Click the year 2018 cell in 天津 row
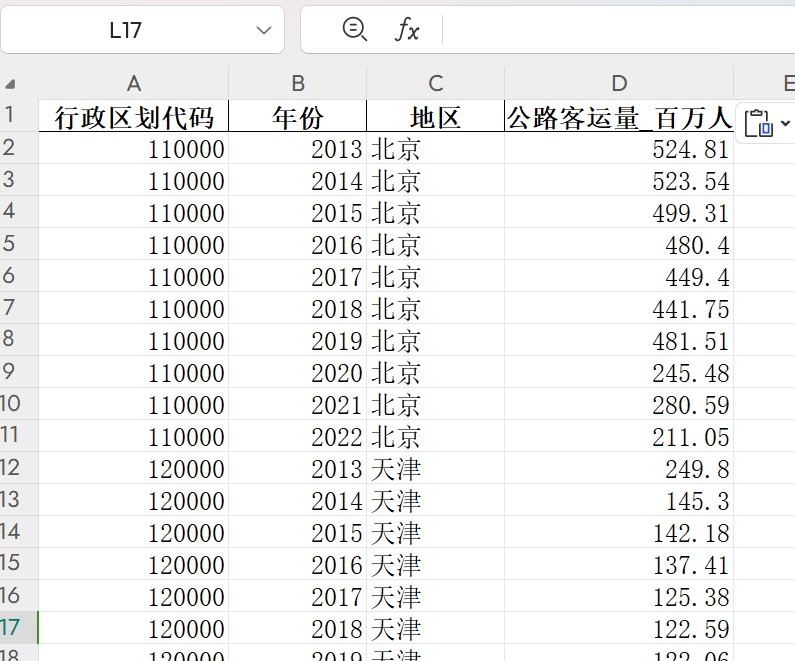 [298, 628]
